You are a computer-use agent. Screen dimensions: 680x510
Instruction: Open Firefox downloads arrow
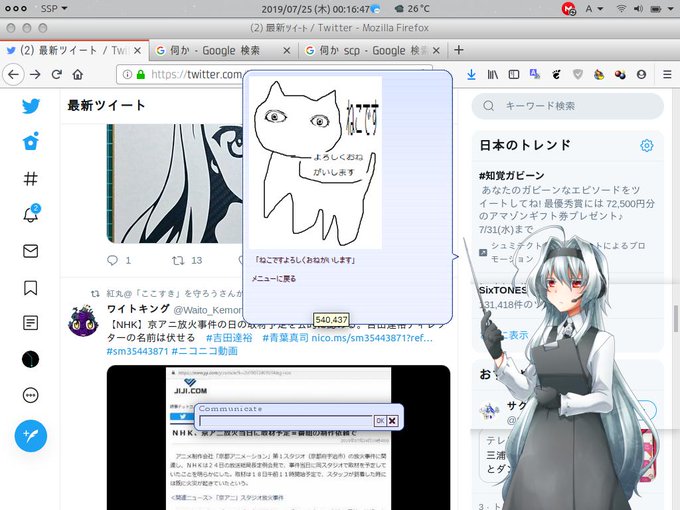point(471,75)
